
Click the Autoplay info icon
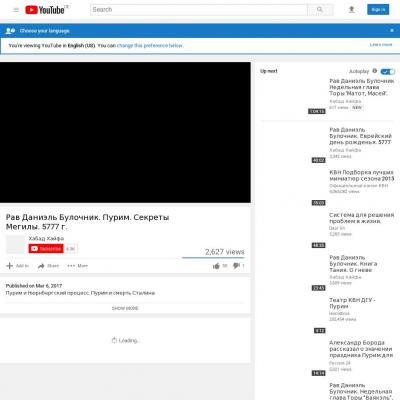pyautogui.click(x=375, y=71)
